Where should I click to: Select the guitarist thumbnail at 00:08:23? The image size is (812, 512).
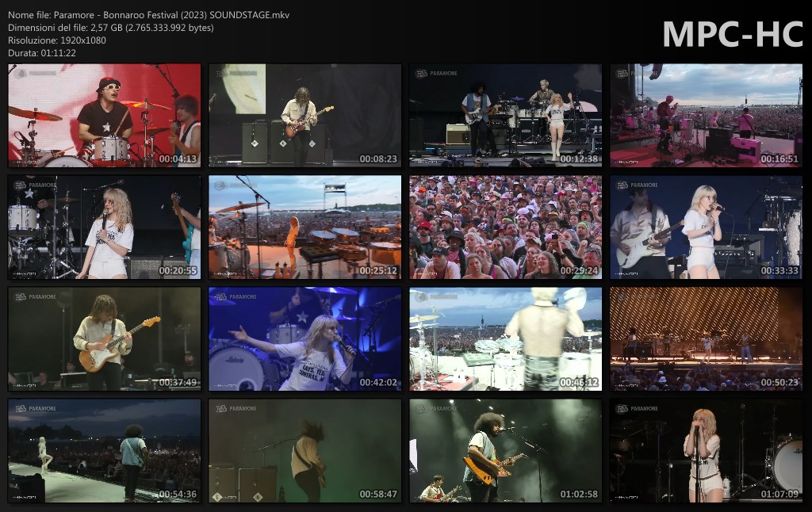point(304,116)
